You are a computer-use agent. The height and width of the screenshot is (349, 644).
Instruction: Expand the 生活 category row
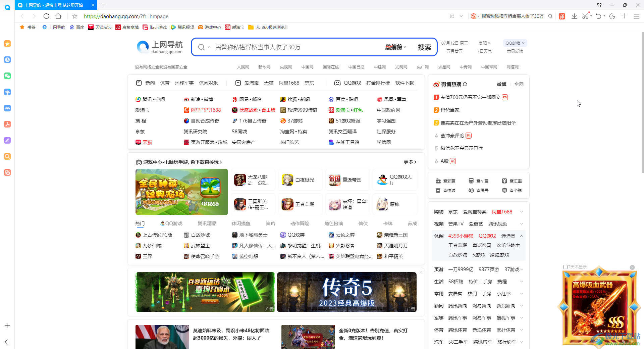click(522, 282)
